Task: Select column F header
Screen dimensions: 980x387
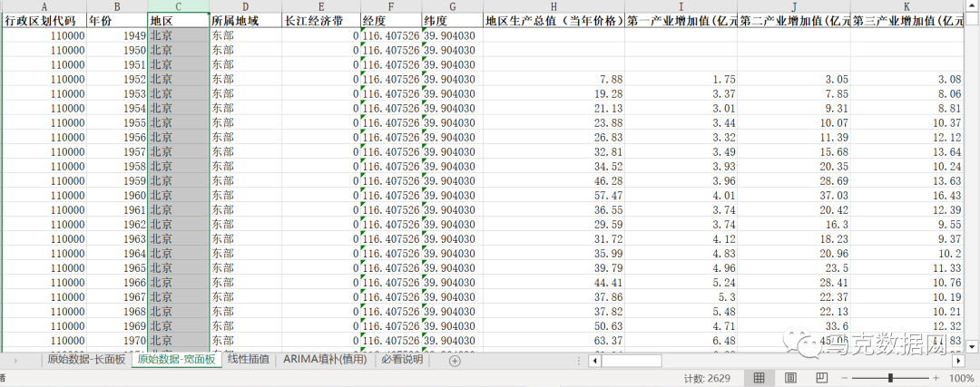Action: pos(390,6)
